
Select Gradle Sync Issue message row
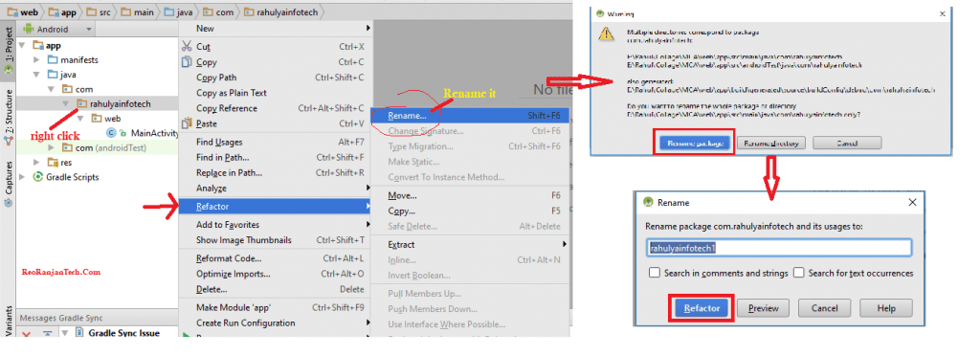click(123, 333)
